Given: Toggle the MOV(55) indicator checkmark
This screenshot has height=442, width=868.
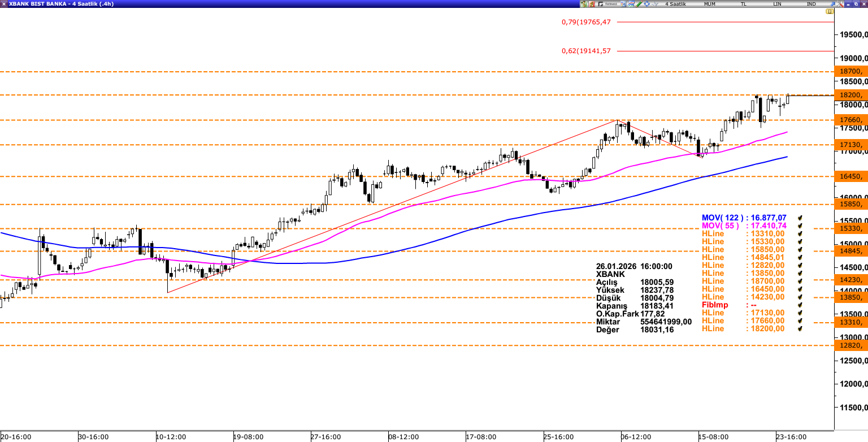Looking at the screenshot, I should [x=800, y=226].
